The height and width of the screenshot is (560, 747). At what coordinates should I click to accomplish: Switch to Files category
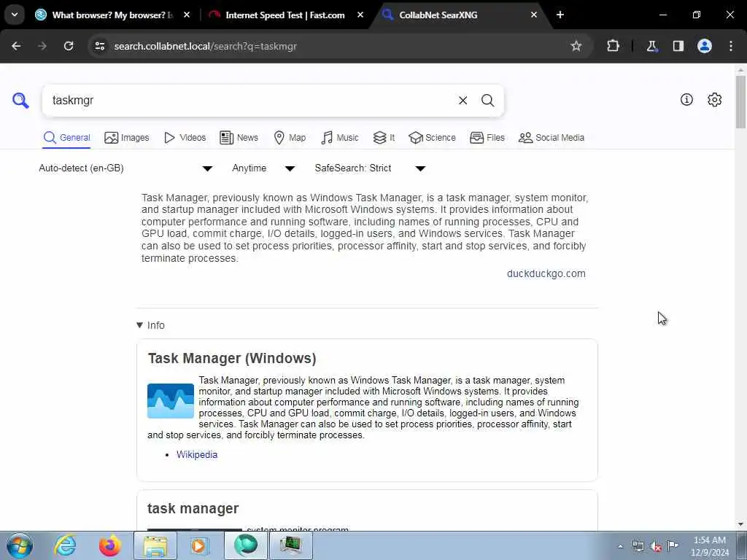pos(487,138)
